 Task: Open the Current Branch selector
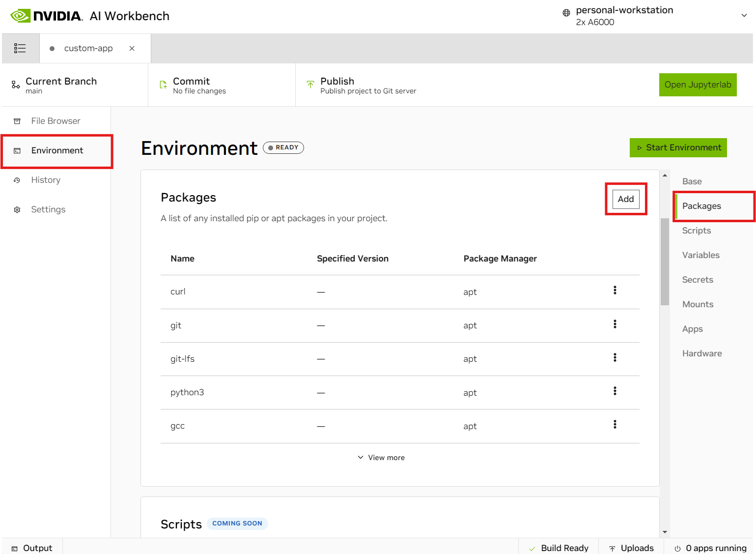(75, 85)
